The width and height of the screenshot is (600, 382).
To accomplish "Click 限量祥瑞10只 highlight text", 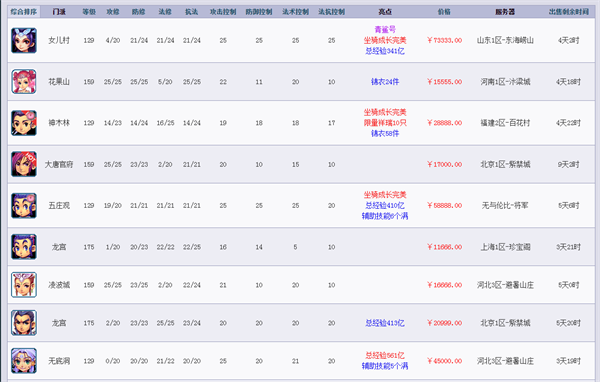I will click(385, 123).
